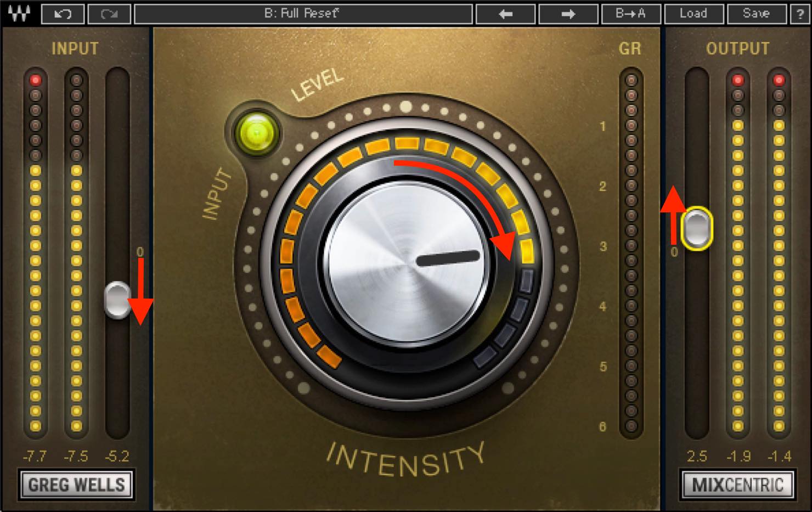Copy setup using B→A button
This screenshot has width=812, height=512.
(x=631, y=14)
